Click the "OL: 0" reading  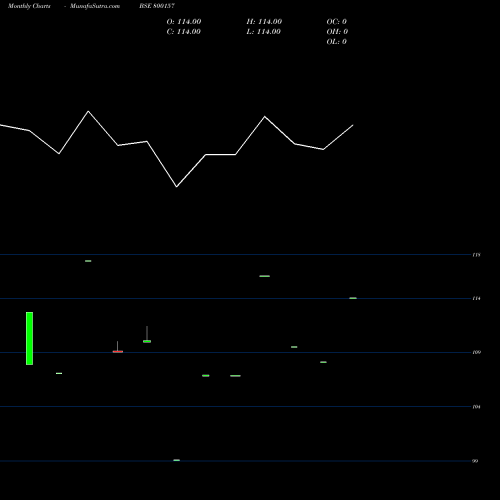pos(336,42)
